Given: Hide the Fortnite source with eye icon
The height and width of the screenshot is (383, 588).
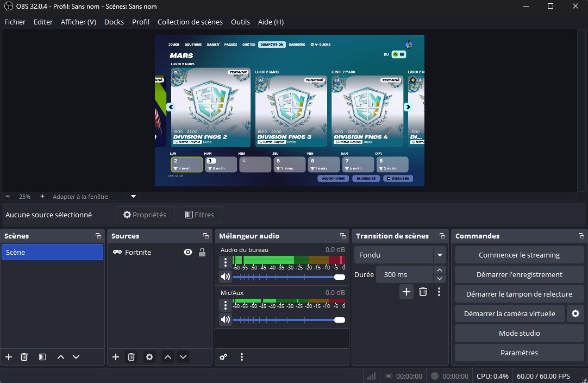Looking at the screenshot, I should [x=188, y=252].
